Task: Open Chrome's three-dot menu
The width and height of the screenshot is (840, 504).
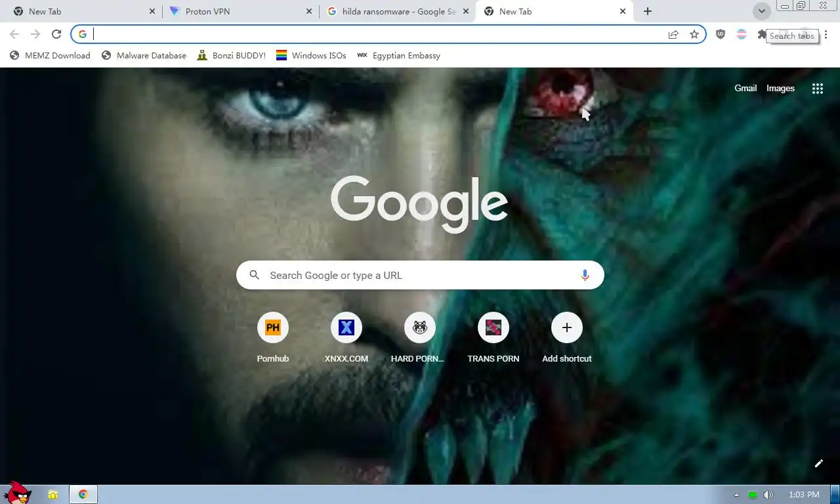Action: [x=826, y=34]
